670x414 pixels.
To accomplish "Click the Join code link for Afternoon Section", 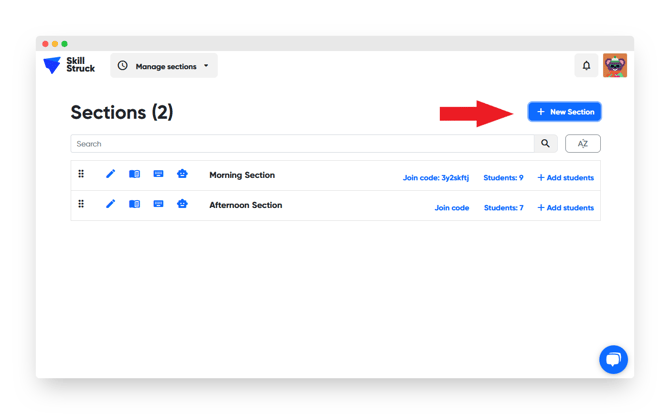I will coord(451,208).
